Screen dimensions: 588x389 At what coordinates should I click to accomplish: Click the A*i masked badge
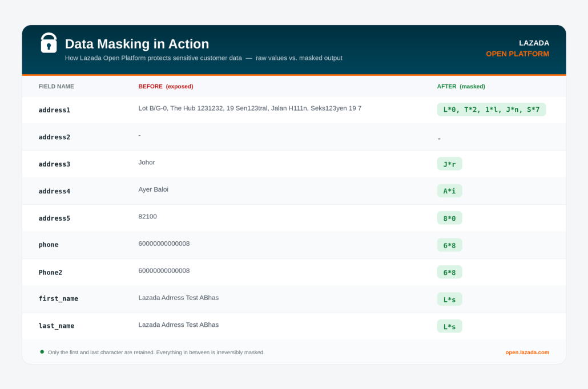pos(450,191)
